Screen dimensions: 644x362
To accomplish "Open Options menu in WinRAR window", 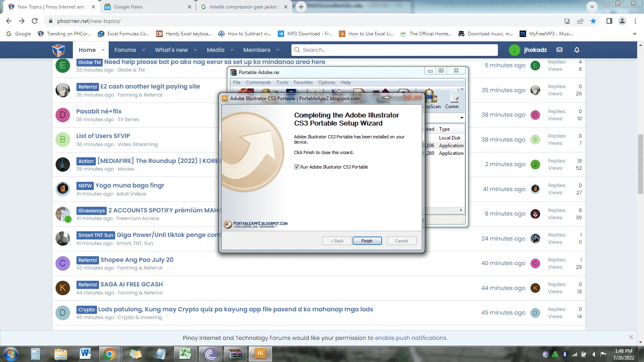I will 327,82.
